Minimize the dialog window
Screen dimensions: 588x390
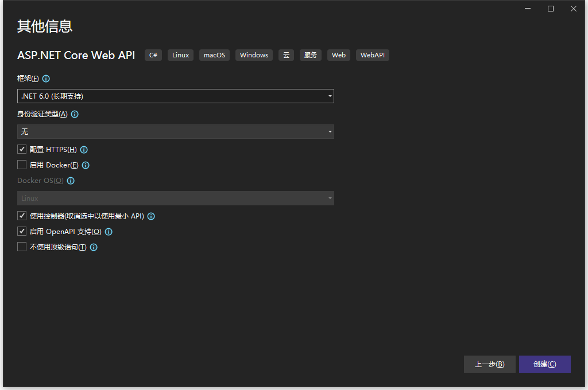(528, 9)
